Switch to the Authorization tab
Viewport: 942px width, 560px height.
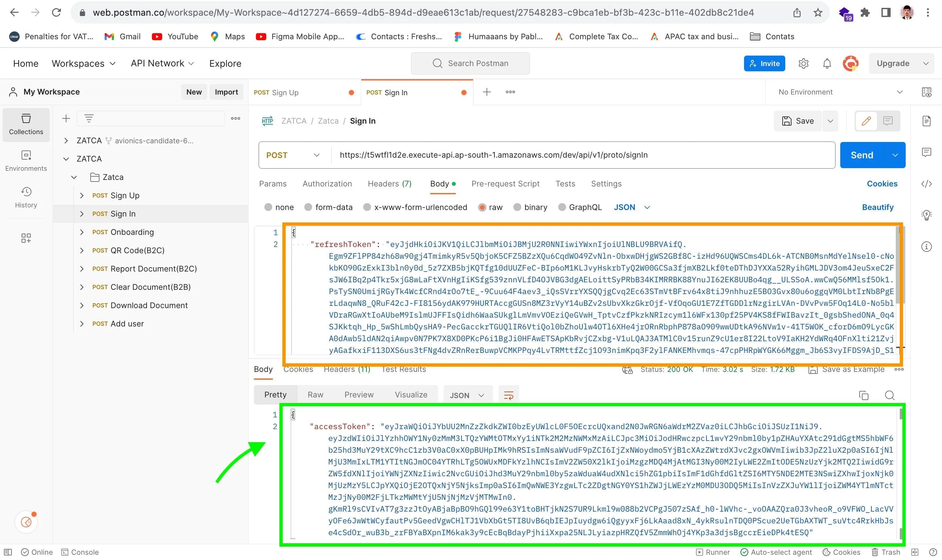327,184
